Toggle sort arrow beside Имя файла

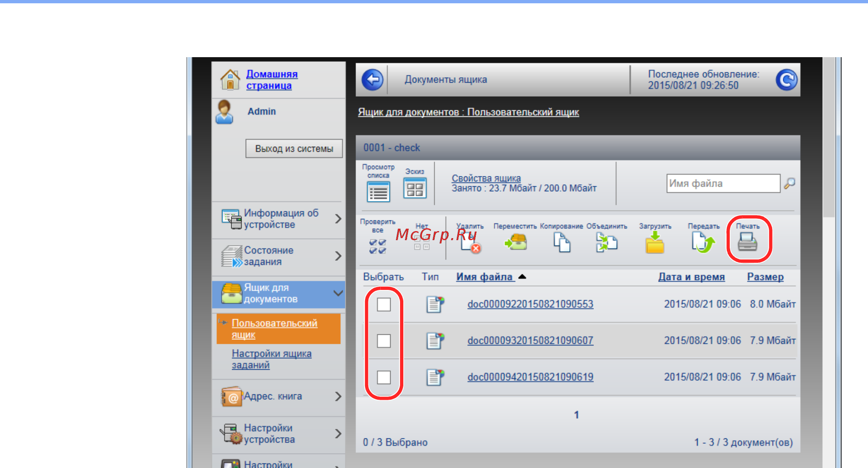pos(522,276)
